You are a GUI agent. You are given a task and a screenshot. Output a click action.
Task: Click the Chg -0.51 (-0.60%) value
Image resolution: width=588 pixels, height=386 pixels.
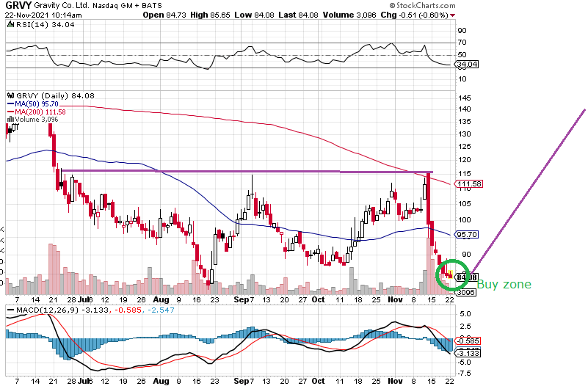pos(414,15)
